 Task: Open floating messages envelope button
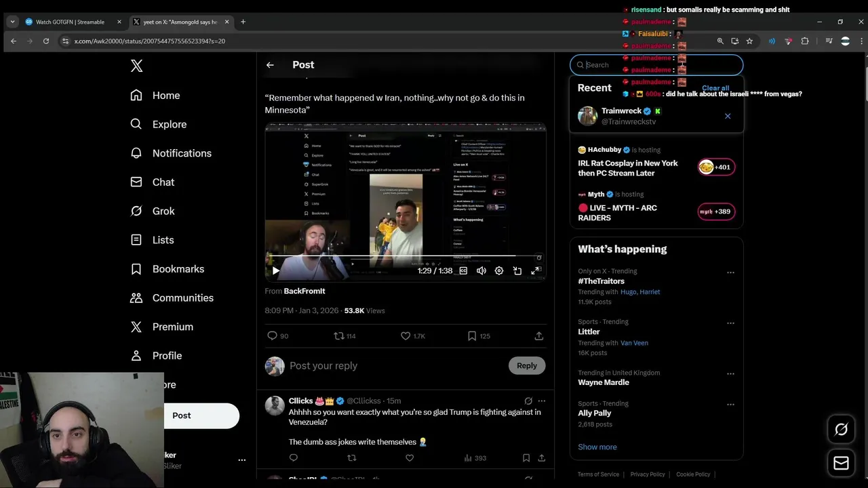(841, 464)
